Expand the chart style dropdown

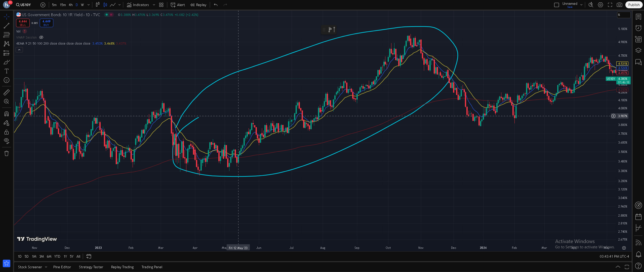[x=119, y=5]
